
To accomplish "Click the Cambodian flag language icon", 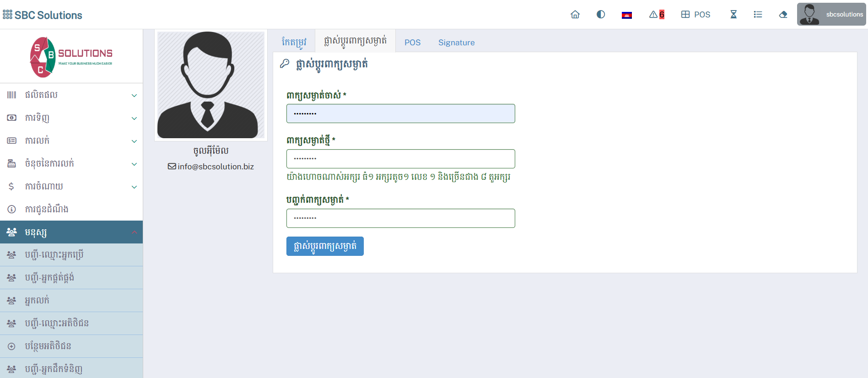I will click(x=626, y=15).
